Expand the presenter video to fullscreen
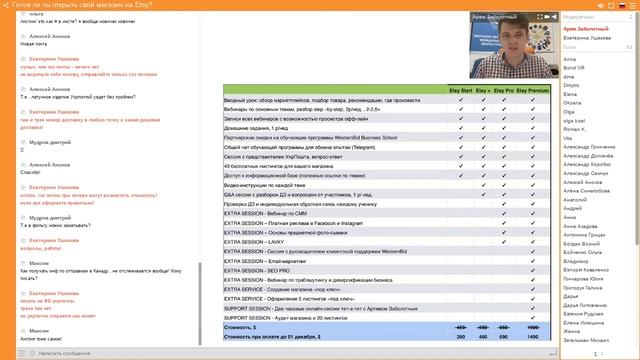Image resolution: width=640 pixels, height=360 pixels. (540, 17)
